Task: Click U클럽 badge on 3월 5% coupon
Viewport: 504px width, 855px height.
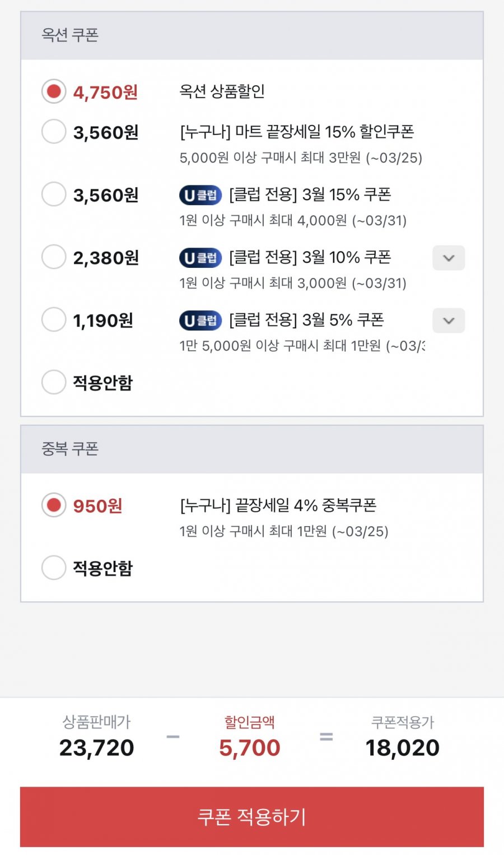Action: [x=200, y=320]
